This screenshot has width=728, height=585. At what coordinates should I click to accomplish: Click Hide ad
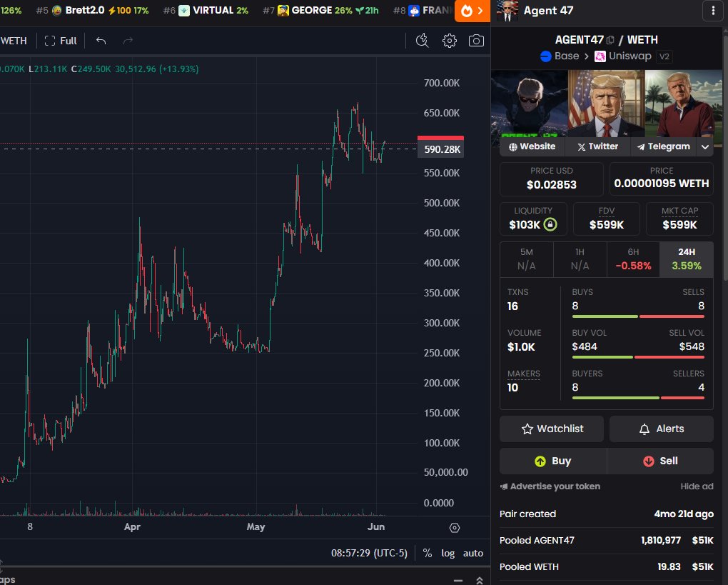(697, 486)
